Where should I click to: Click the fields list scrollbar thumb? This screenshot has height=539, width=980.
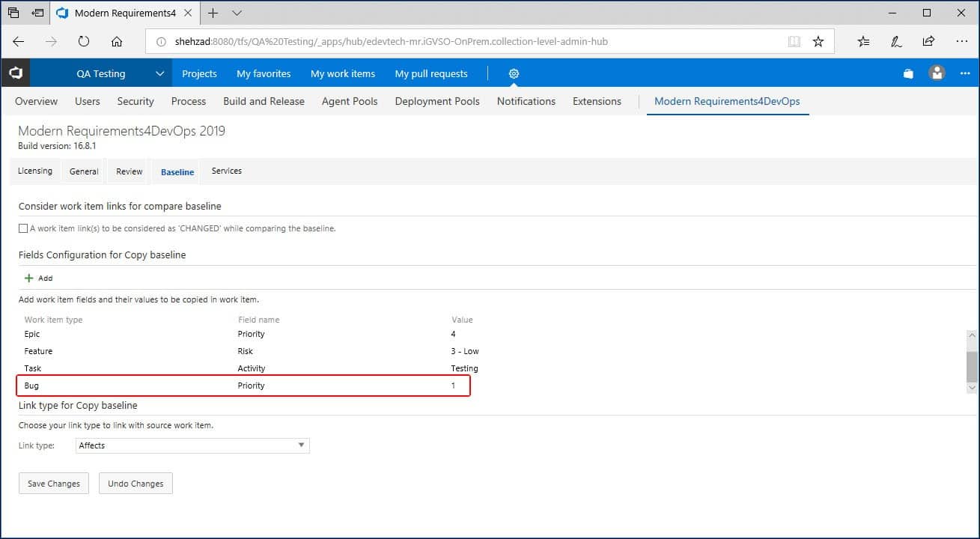point(972,367)
